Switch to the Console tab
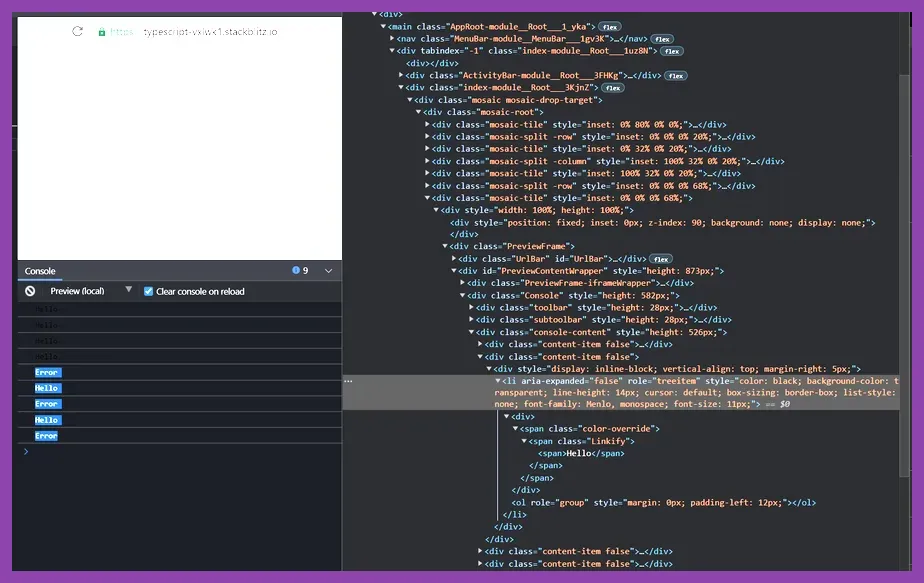Screen dimensions: 924x583 click(39, 271)
